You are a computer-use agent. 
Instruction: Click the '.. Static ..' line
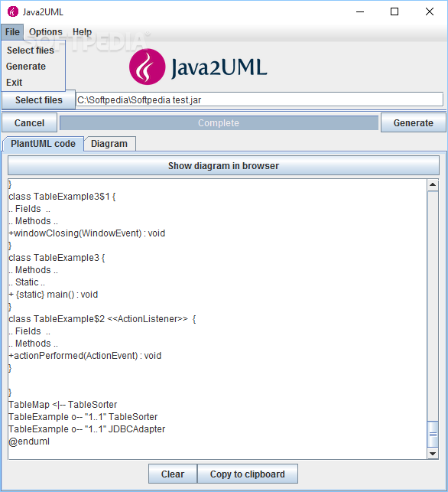pos(27,282)
